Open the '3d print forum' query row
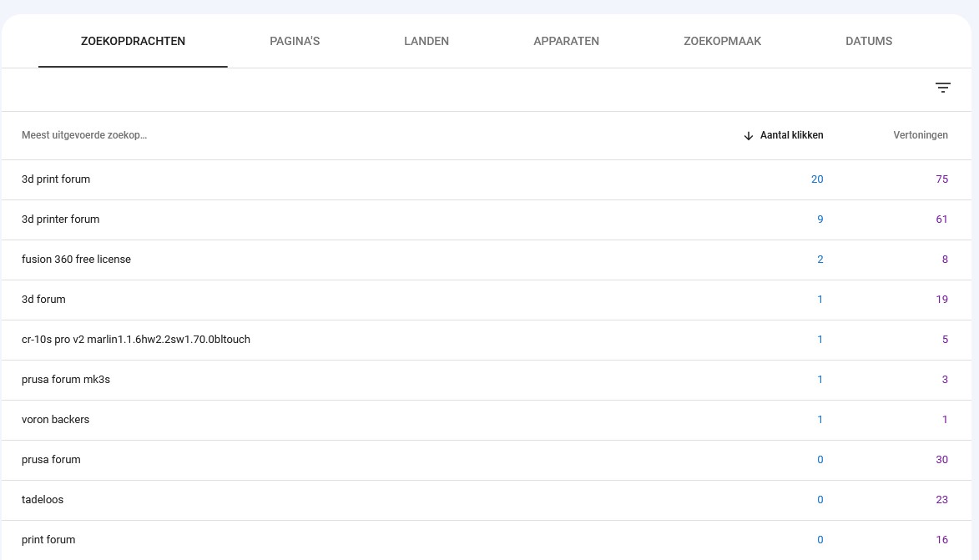Viewport: 979px width, 560px height. tap(56, 179)
